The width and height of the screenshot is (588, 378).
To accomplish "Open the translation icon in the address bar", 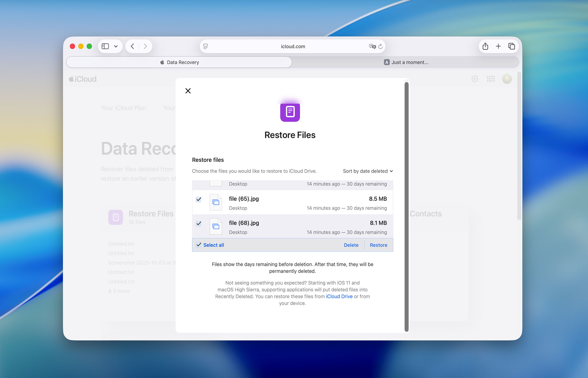I will [x=372, y=46].
